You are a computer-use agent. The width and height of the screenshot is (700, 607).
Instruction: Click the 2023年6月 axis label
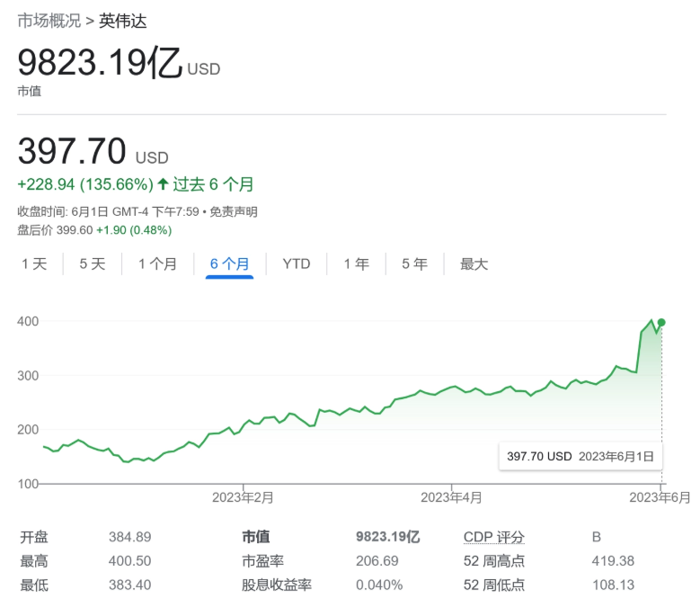click(660, 497)
